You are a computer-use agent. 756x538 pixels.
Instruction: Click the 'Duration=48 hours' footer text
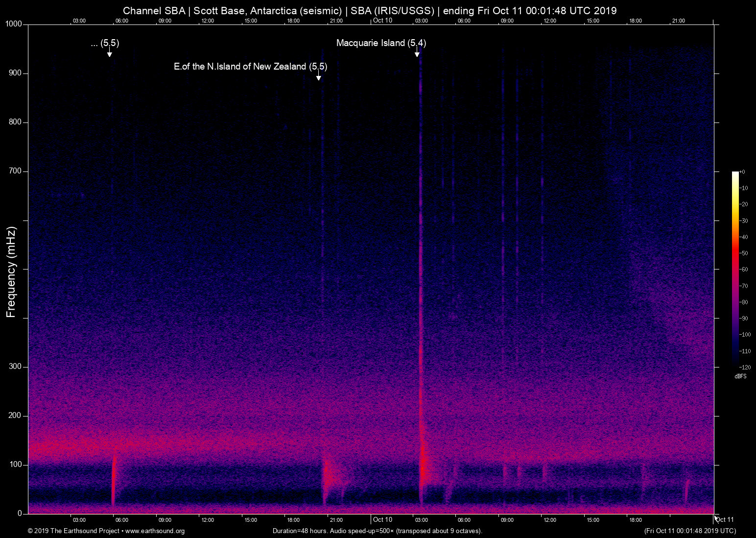coord(302,531)
